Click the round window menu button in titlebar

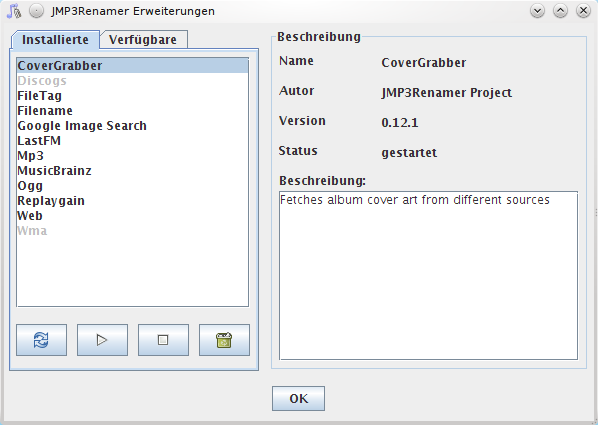(37, 11)
